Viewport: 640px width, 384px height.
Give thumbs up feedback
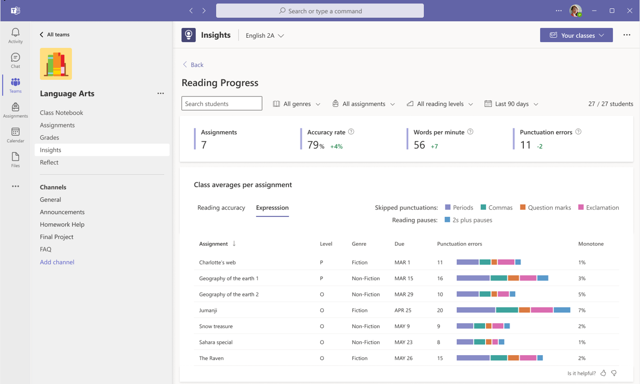tap(603, 373)
